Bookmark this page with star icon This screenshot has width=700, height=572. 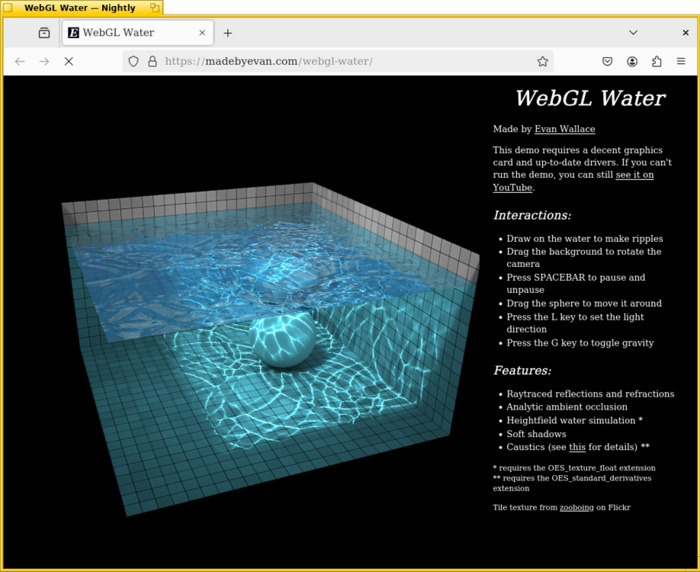[x=542, y=61]
